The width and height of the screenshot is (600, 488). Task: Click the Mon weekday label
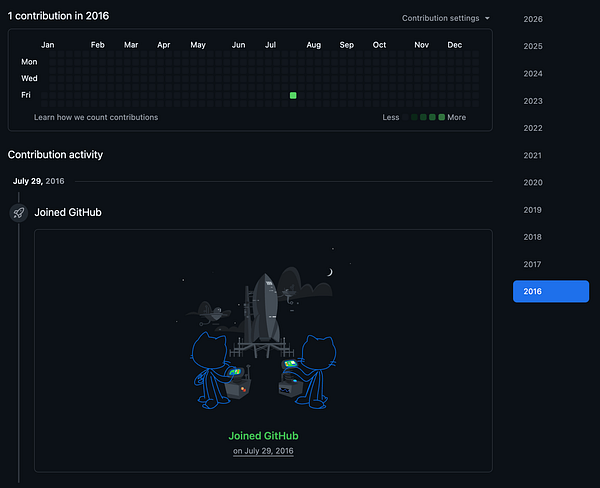[x=29, y=62]
